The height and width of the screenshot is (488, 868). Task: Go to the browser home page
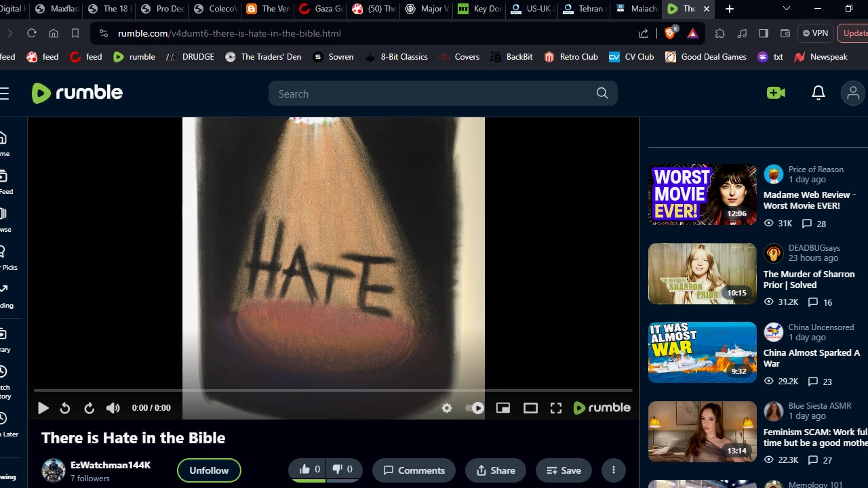click(x=54, y=33)
